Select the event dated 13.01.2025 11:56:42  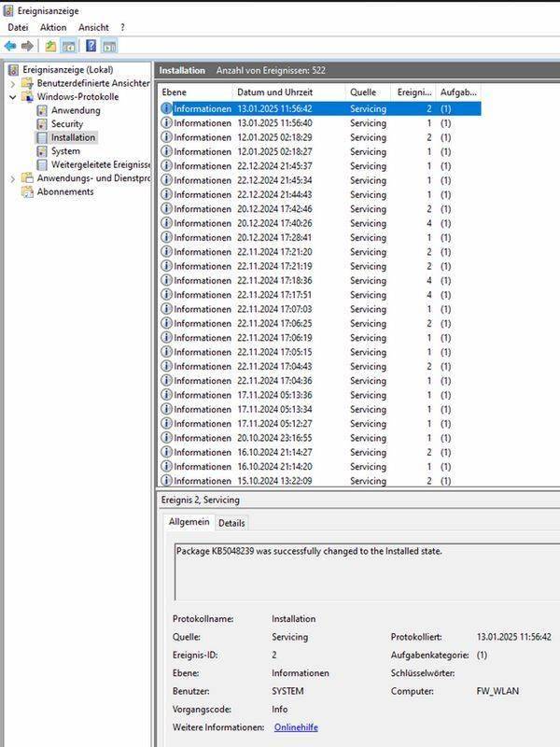(320, 108)
